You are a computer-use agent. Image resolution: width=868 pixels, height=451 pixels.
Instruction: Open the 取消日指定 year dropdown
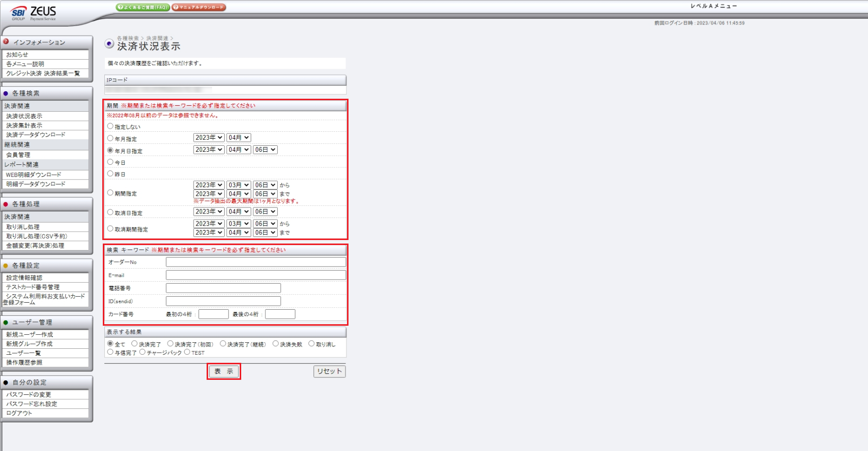(x=209, y=212)
